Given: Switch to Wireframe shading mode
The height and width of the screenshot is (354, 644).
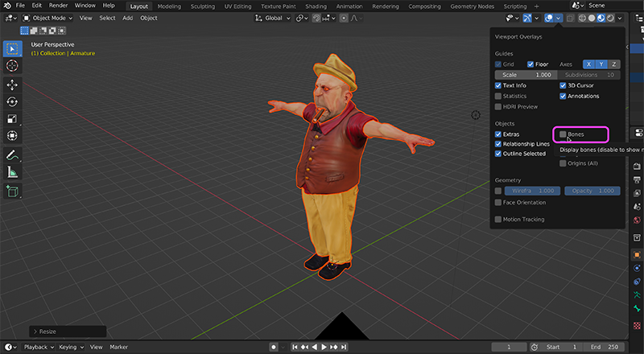Looking at the screenshot, I should [582, 18].
